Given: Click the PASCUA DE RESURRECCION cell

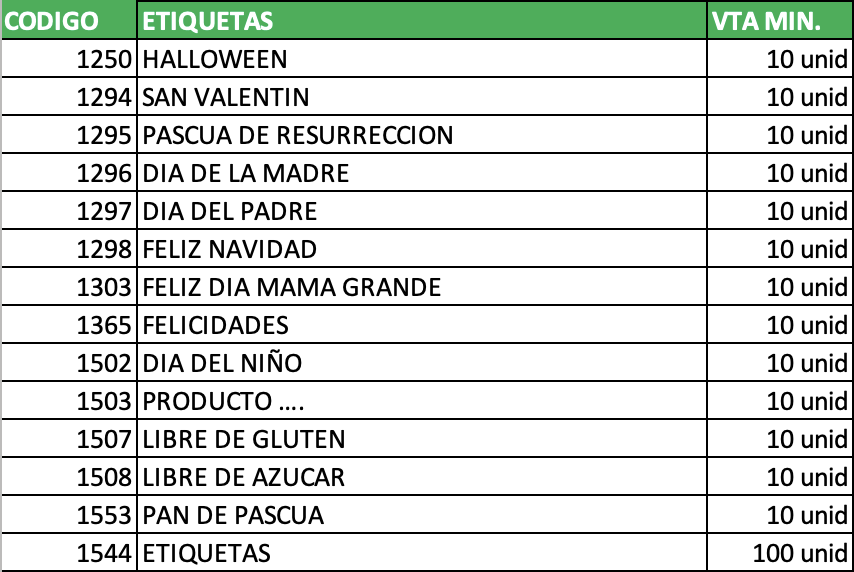Looking at the screenshot, I should tap(422, 135).
